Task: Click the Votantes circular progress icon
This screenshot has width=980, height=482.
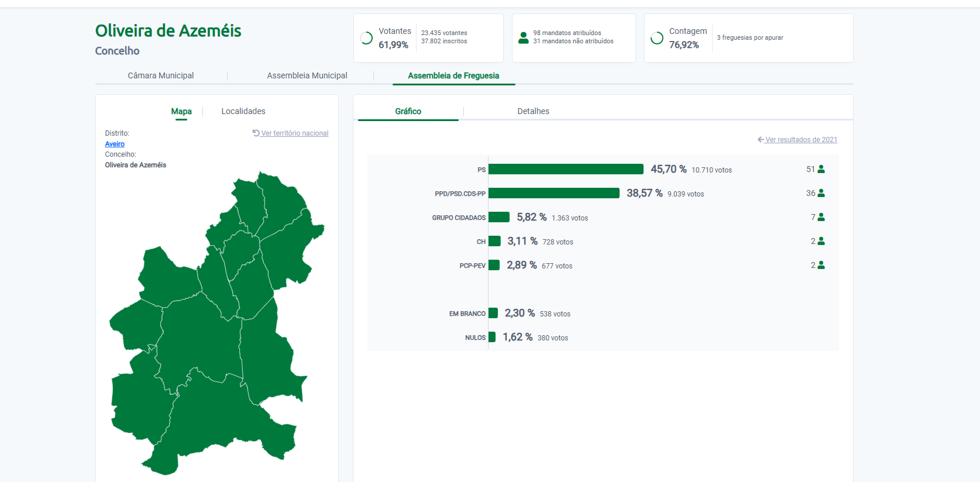Action: pos(366,38)
